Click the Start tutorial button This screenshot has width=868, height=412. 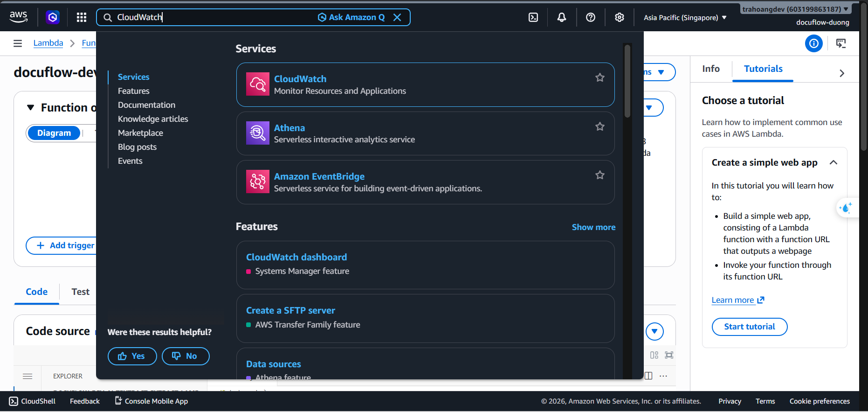(x=750, y=327)
